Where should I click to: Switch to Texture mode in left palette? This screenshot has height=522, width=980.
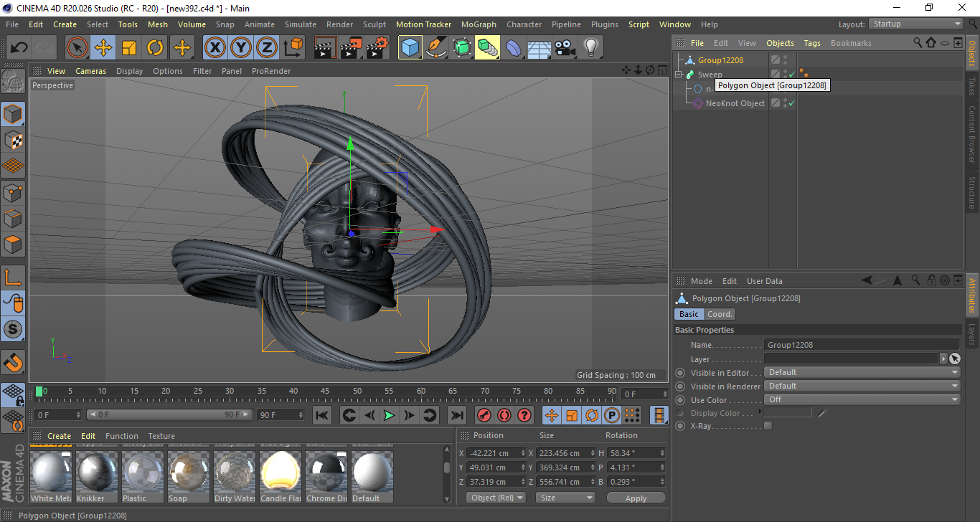pyautogui.click(x=13, y=140)
